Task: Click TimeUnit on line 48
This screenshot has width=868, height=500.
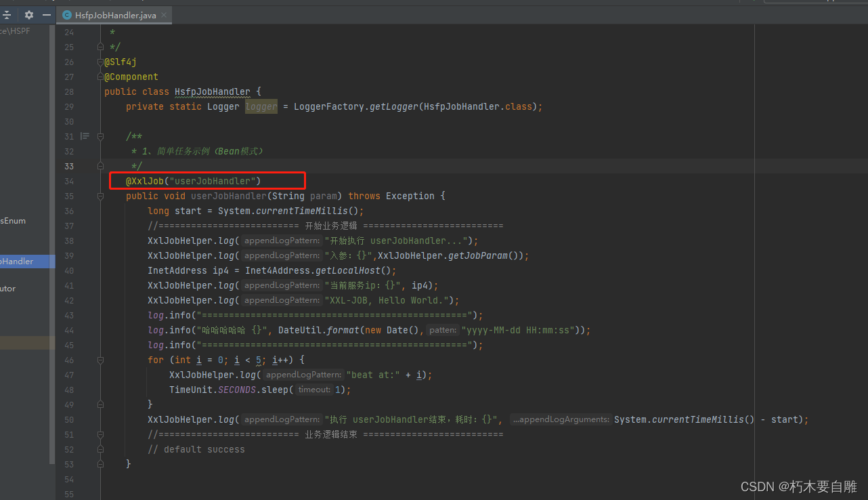Action: [191, 390]
